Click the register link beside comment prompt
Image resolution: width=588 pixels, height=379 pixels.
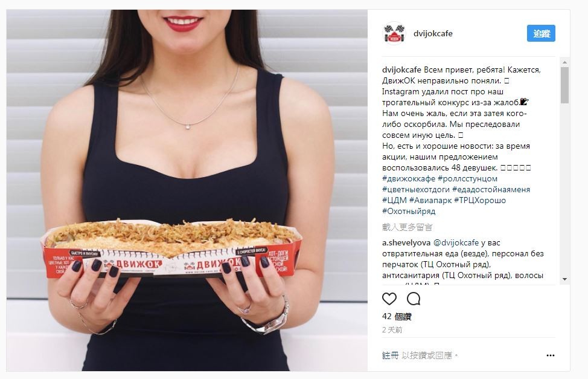(390, 355)
